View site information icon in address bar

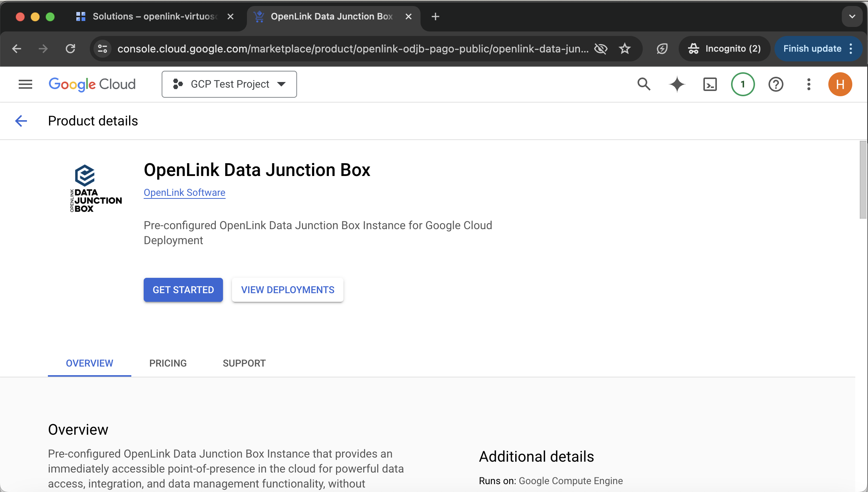tap(103, 49)
